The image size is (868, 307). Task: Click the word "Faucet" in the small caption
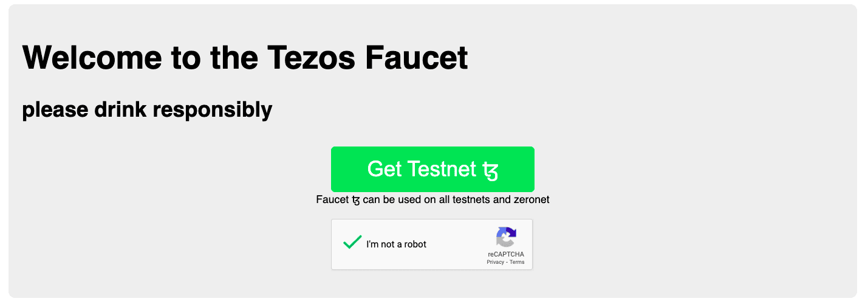[x=332, y=199]
